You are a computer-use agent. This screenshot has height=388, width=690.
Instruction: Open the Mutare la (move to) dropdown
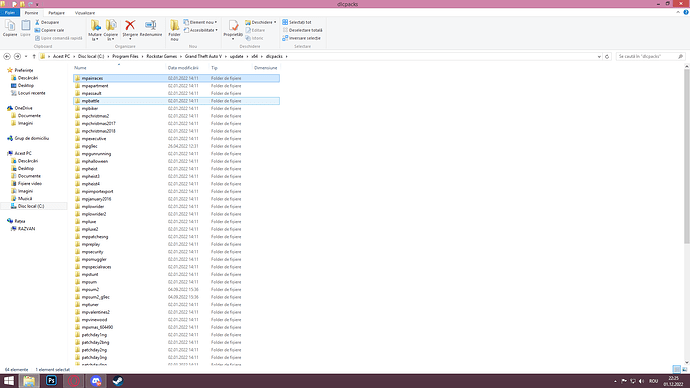pyautogui.click(x=95, y=37)
